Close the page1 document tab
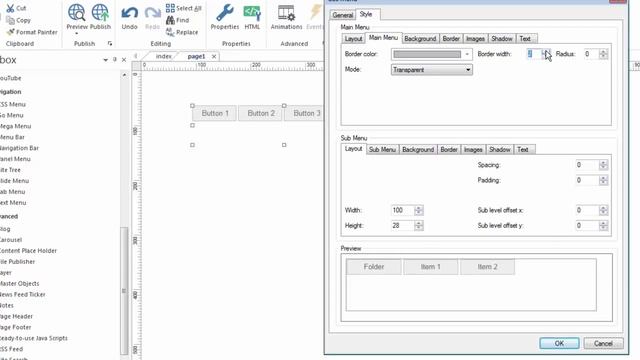Viewport: 640px width, 360px height. 214,56
